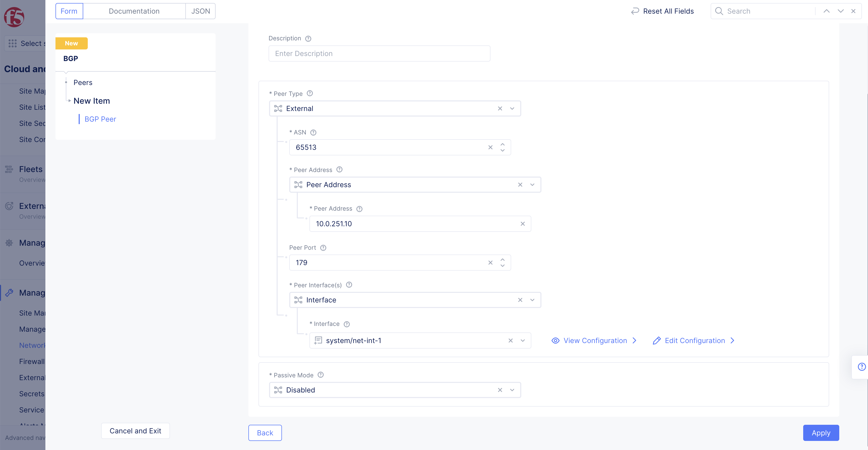Go to previous search result
The image size is (868, 450).
(x=826, y=11)
